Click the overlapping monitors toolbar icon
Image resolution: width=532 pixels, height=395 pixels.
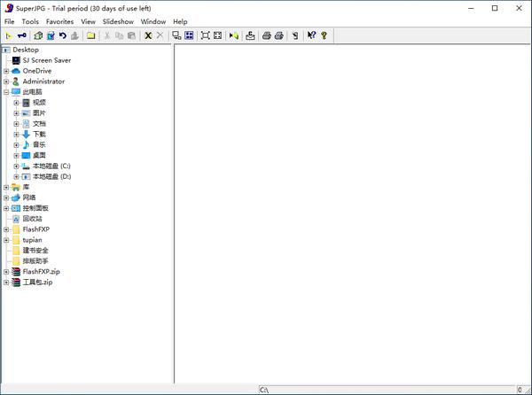coord(176,35)
